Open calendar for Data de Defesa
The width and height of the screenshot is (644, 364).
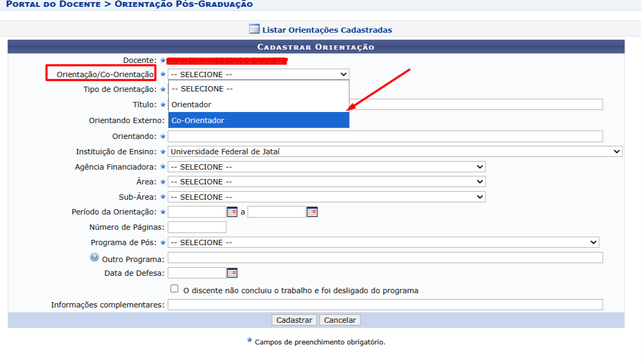(232, 273)
